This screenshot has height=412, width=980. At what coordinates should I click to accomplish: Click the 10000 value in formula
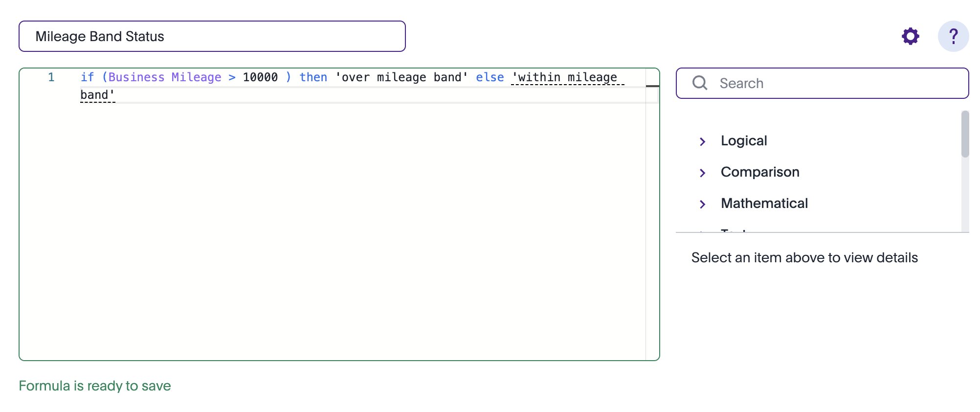point(260,77)
